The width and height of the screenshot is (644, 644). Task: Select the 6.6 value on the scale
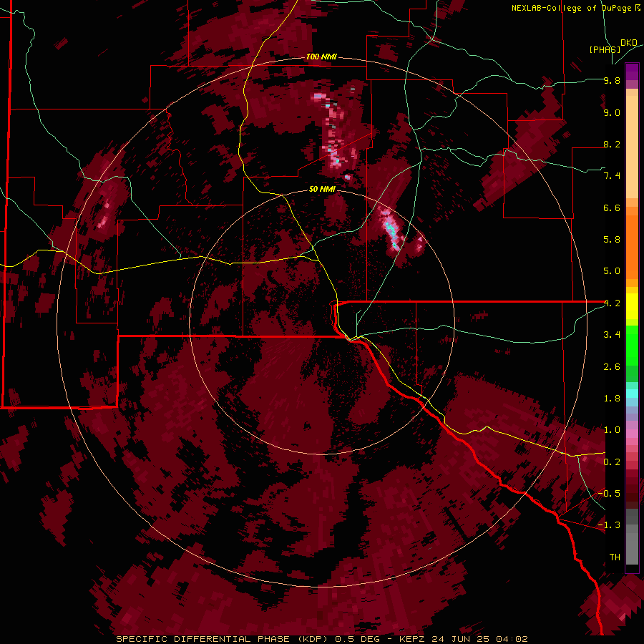point(612,208)
